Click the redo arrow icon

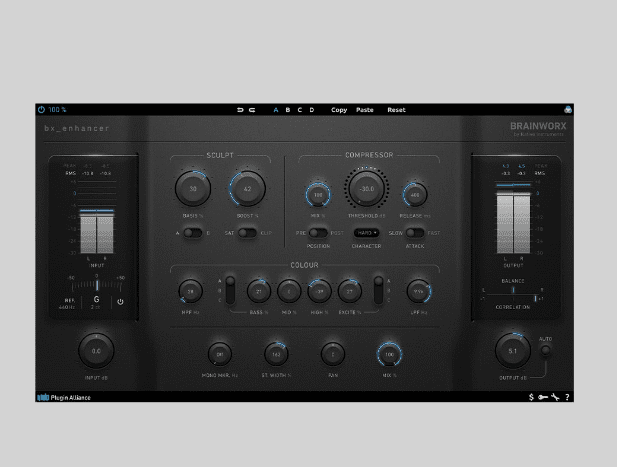[252, 110]
